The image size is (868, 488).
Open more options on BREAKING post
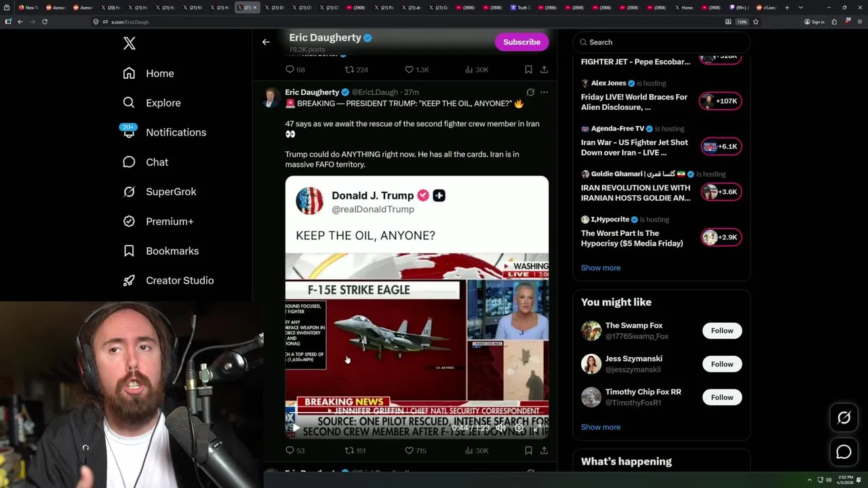click(x=544, y=92)
